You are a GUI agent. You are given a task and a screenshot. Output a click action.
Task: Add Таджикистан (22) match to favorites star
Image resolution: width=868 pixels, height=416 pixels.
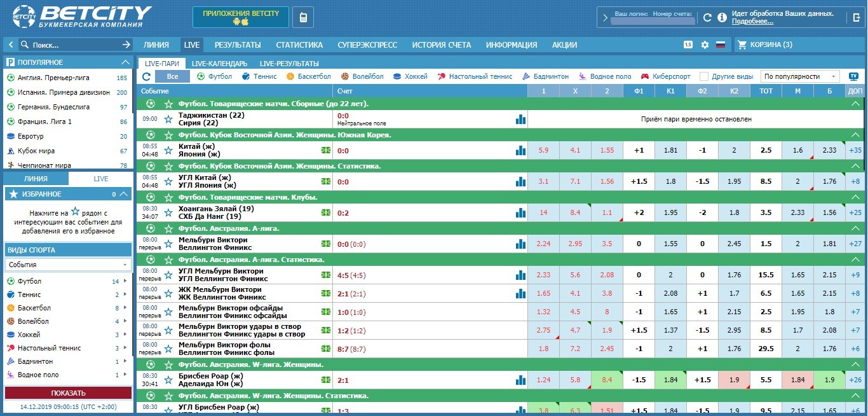(168, 119)
